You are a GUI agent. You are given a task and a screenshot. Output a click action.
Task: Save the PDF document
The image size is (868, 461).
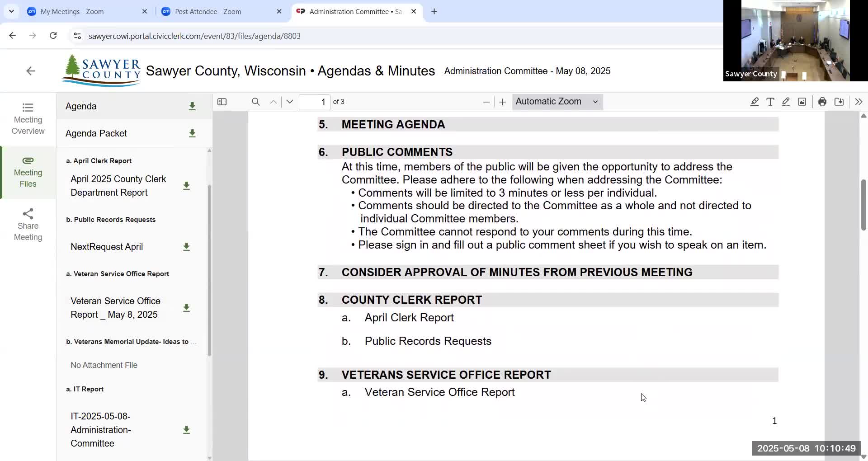click(839, 102)
